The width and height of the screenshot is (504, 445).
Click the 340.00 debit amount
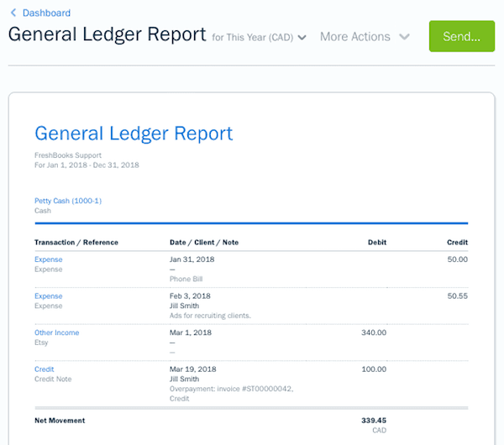coord(373,332)
